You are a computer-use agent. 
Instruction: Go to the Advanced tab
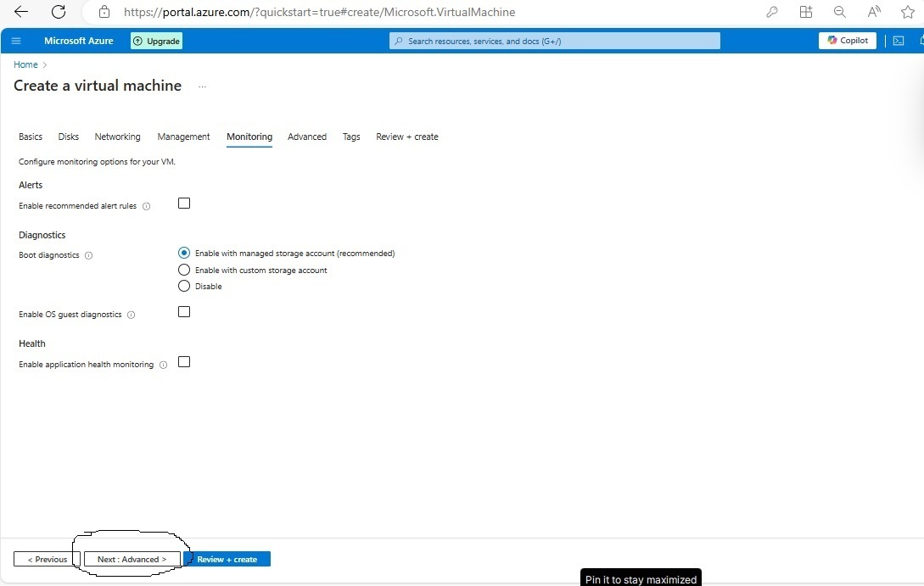pos(307,137)
